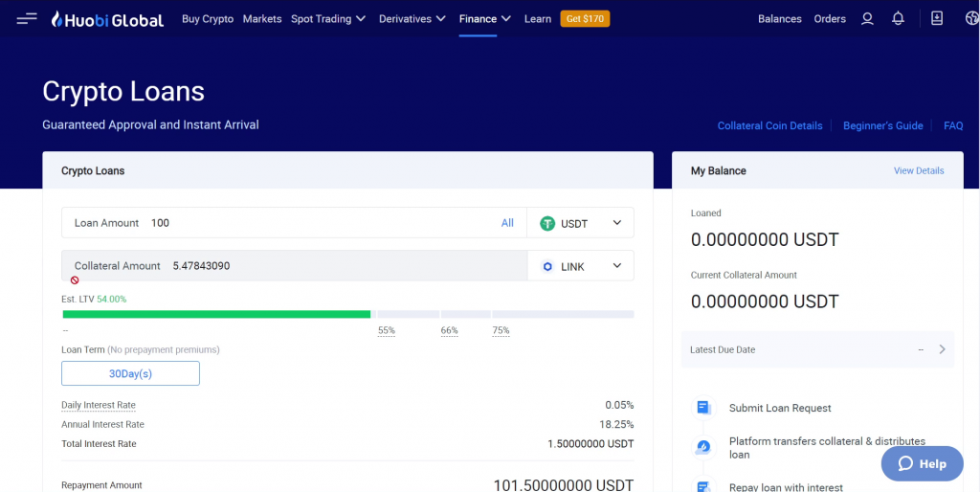The height and width of the screenshot is (492, 980).
Task: Open the hamburger side menu
Action: [27, 19]
